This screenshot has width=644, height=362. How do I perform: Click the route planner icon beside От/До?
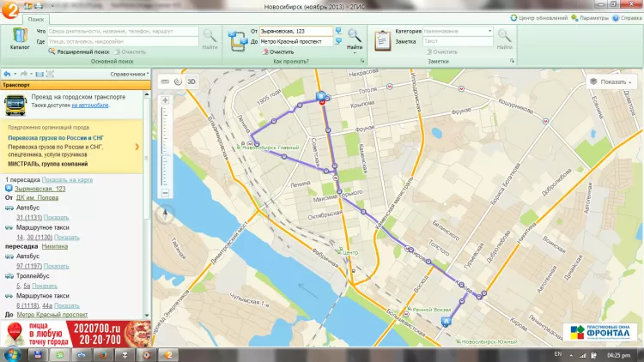click(x=238, y=41)
